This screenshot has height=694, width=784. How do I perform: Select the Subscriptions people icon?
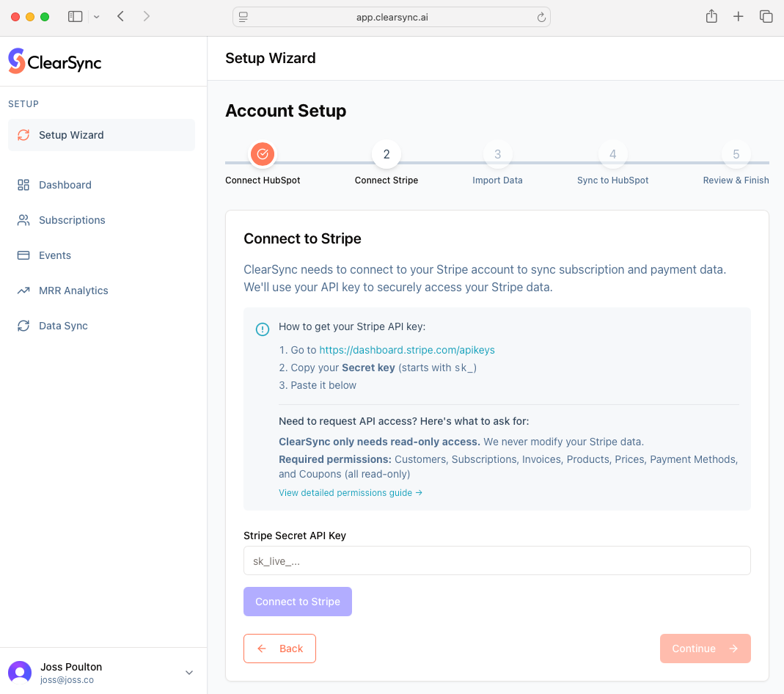pyautogui.click(x=23, y=220)
